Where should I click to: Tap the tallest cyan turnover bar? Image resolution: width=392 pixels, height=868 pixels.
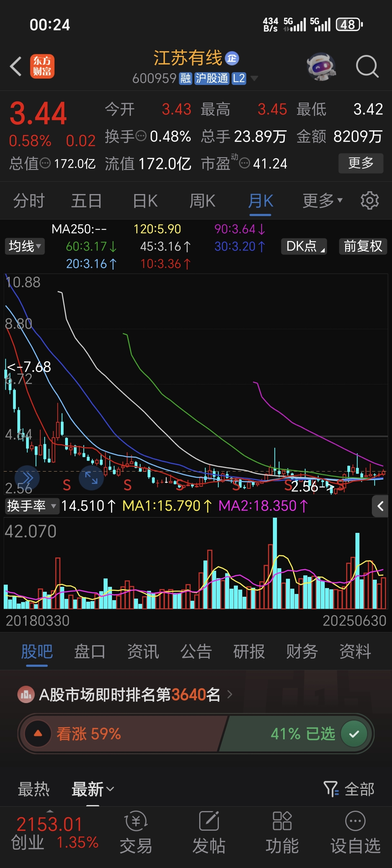(x=275, y=563)
